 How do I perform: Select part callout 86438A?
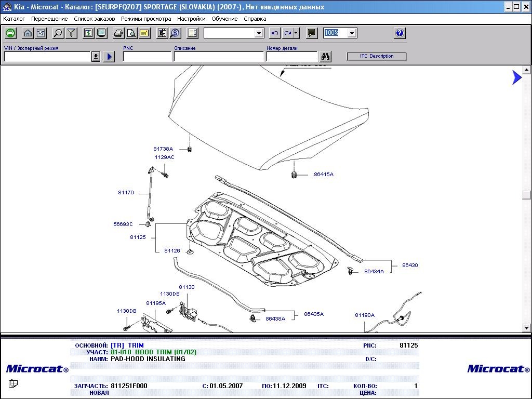[x=275, y=319]
